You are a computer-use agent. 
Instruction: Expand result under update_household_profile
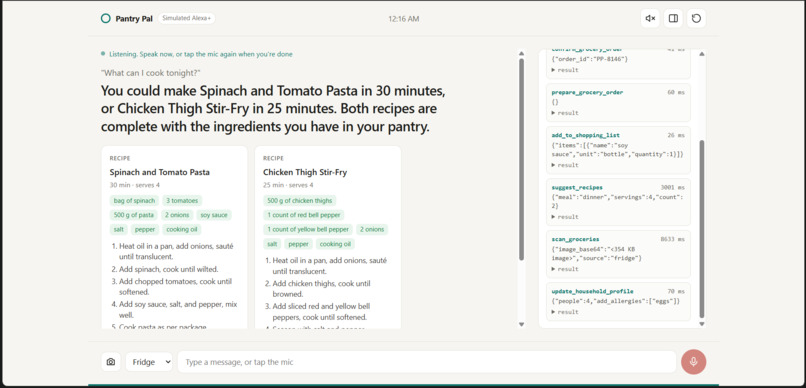[565, 312]
